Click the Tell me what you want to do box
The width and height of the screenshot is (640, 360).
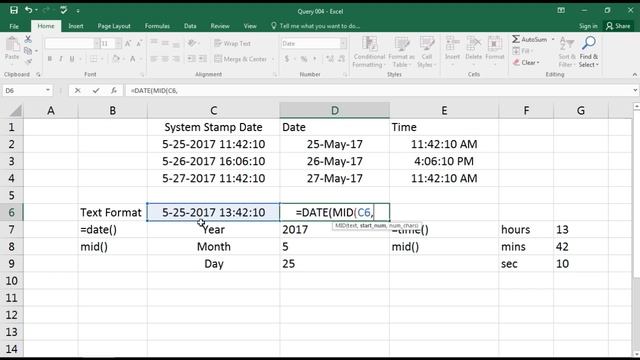click(x=315, y=26)
